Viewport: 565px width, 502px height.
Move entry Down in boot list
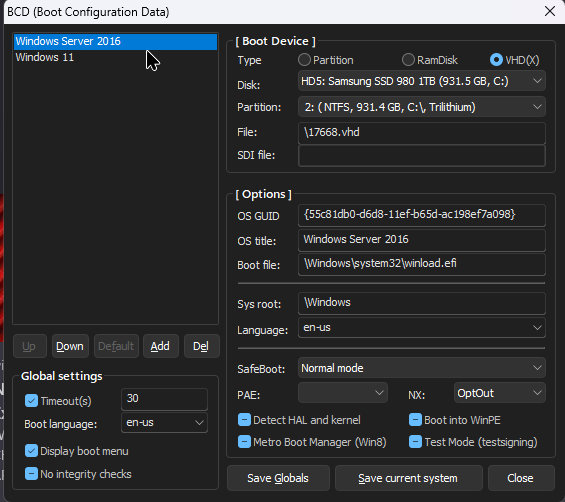pyautogui.click(x=70, y=346)
